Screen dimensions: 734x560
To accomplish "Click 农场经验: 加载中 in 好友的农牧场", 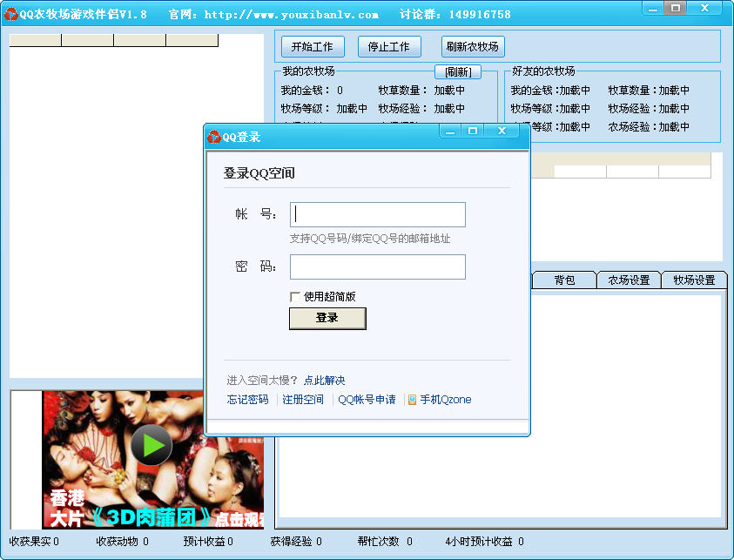I will [x=649, y=126].
